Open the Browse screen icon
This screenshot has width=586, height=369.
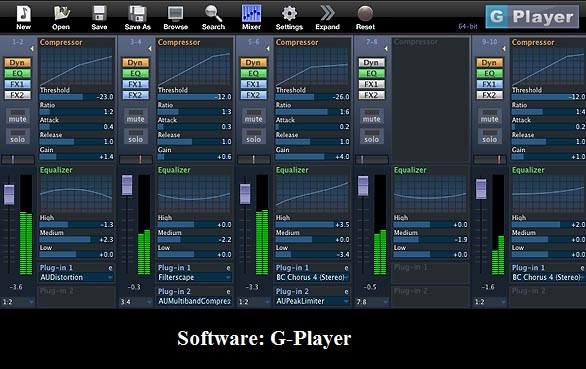point(175,14)
